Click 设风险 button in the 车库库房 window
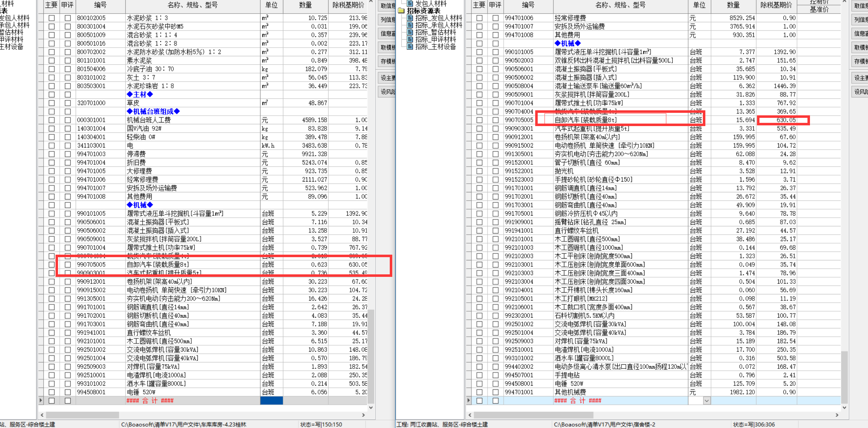Screen dimensions: 868x428 pos(387,92)
